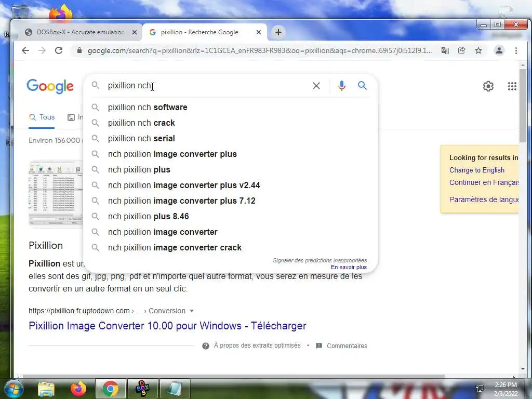Start voice search with microphone
This screenshot has width=532, height=399.
[x=342, y=86]
